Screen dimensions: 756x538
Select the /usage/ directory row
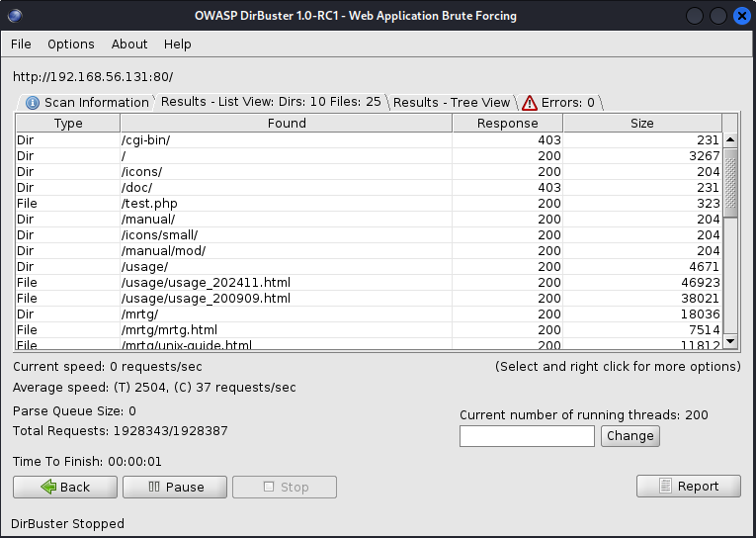(369, 266)
